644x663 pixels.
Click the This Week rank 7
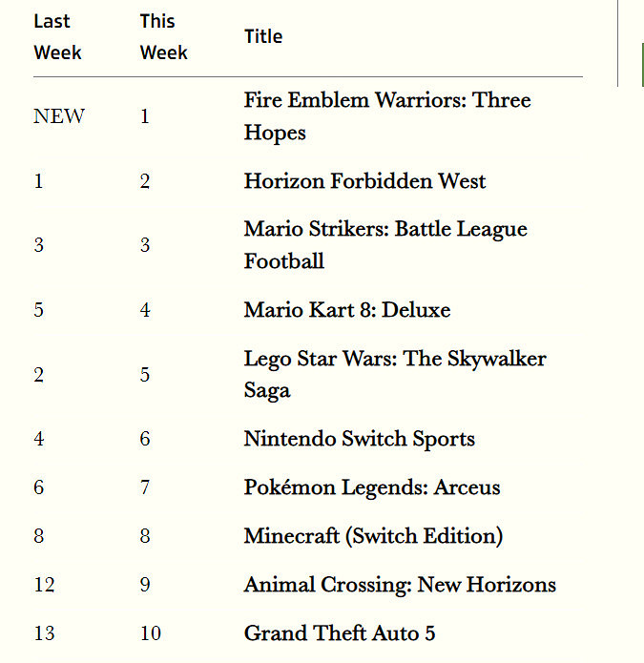pos(145,487)
